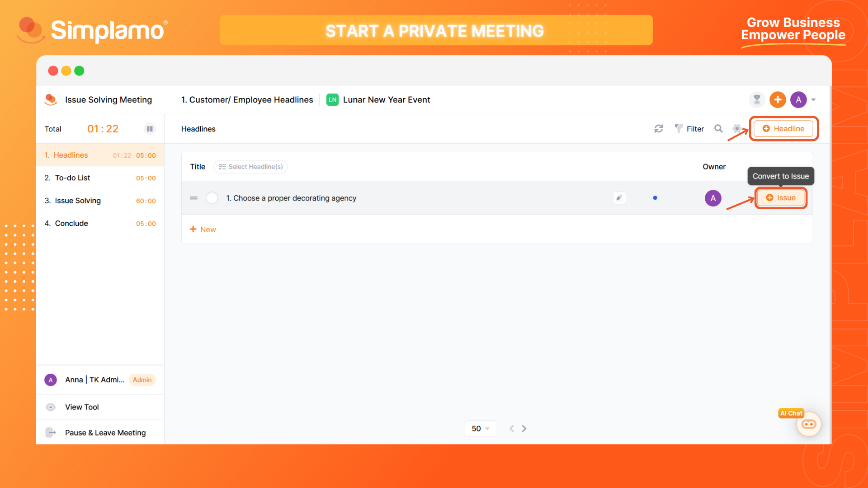Click headline '1. Choose a proper decorating agency'
868x488 pixels.
pyautogui.click(x=291, y=198)
